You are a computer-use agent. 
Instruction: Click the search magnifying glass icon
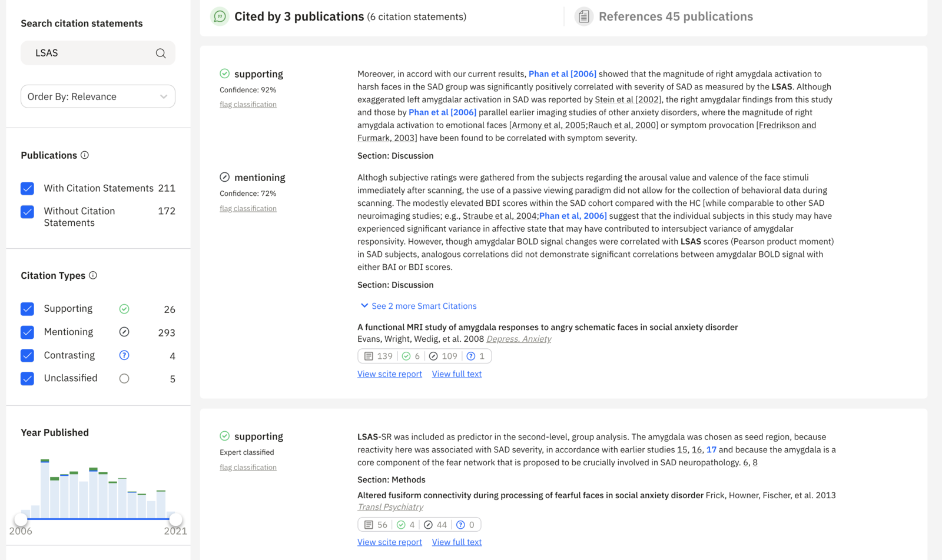click(x=161, y=53)
